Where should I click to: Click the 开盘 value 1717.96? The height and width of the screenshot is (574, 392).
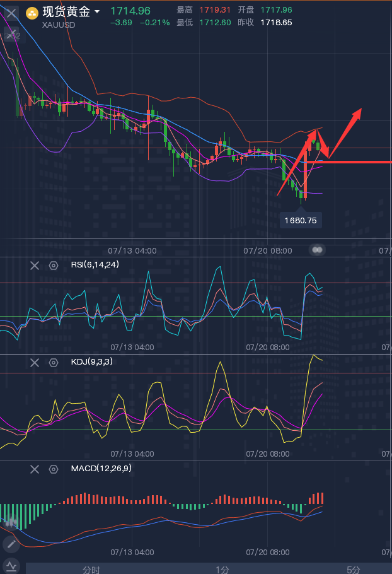pos(276,10)
